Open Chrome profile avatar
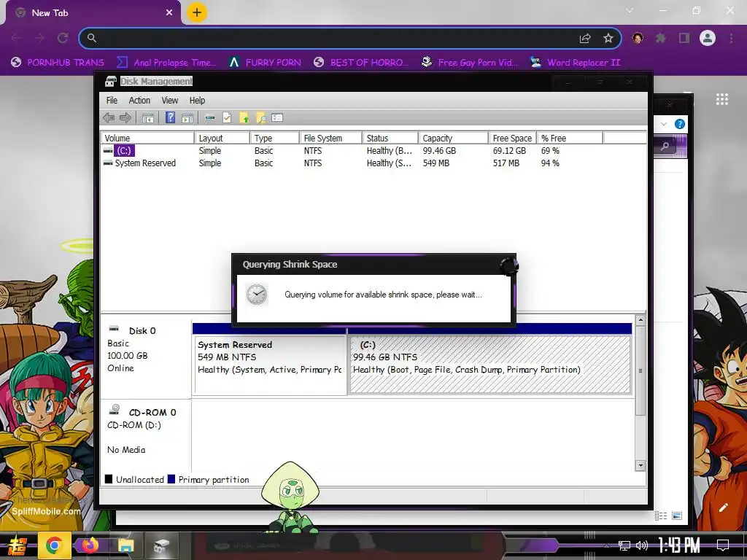This screenshot has width=747, height=560. click(x=708, y=38)
